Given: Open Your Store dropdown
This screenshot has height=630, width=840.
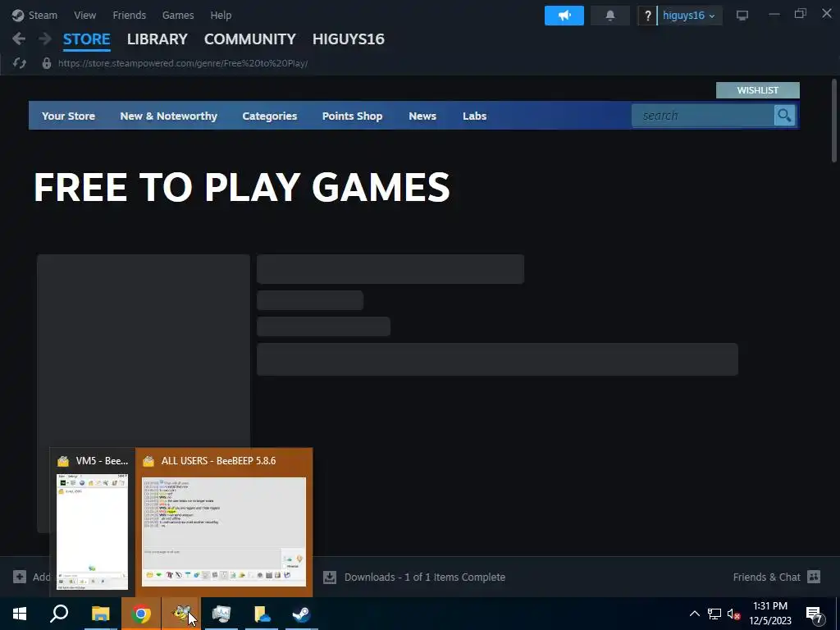Looking at the screenshot, I should click(x=69, y=116).
